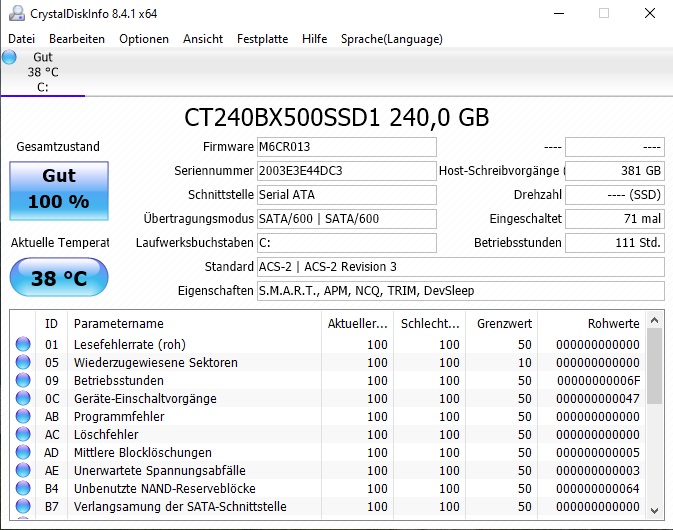Click status orb for Programmfehler

pyautogui.click(x=23, y=416)
